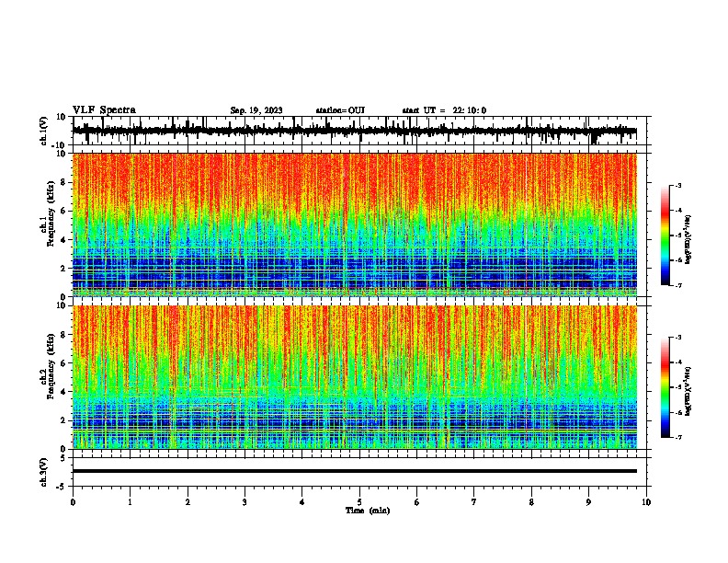The image size is (728, 563).
Task: Click the "6" kHz tick on ch.1 frequency axis
Action: click(x=63, y=211)
